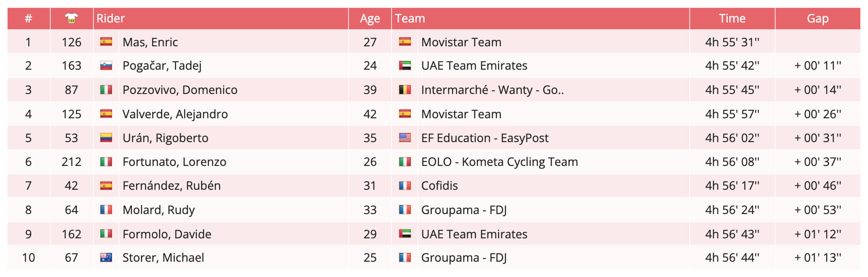Click Slovenian flag beside Pogačar, Tadej

click(x=106, y=66)
